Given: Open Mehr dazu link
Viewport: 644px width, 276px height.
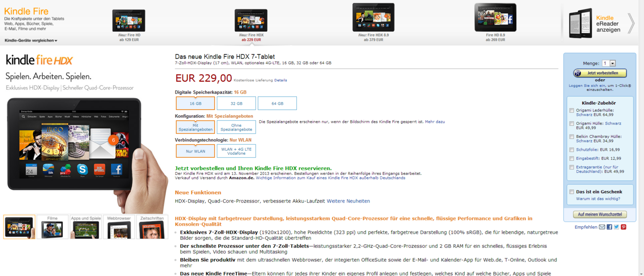Looking at the screenshot, I should coord(435,121).
